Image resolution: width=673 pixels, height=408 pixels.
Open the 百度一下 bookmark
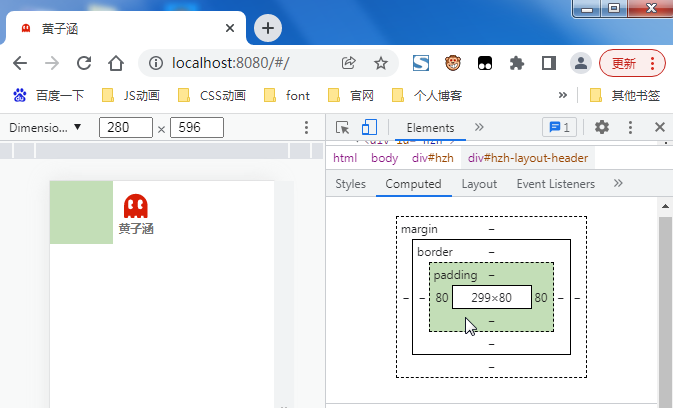click(49, 95)
